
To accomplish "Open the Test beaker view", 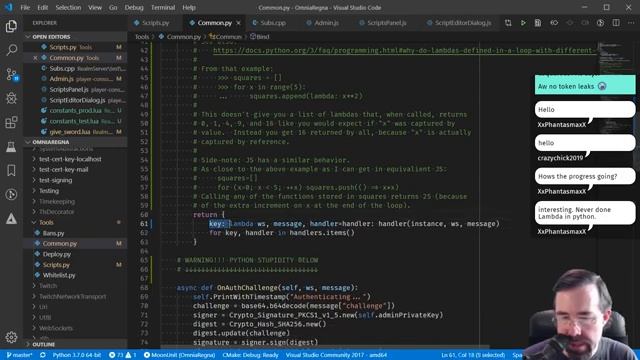I will (x=11, y=147).
